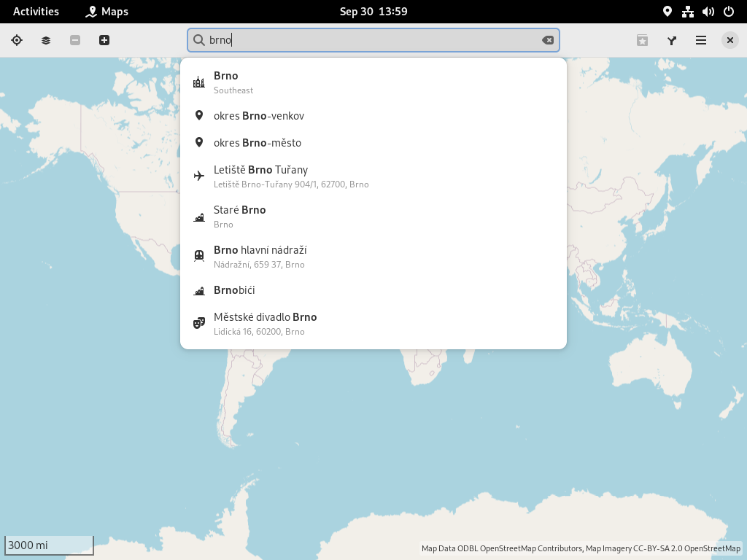Open the Activities overview

36,12
